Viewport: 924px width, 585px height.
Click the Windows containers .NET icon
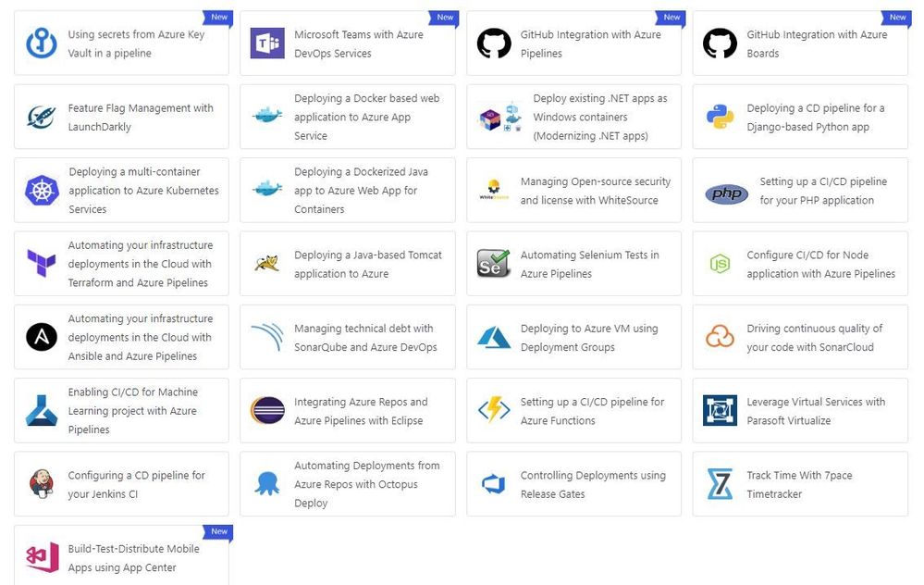click(500, 117)
